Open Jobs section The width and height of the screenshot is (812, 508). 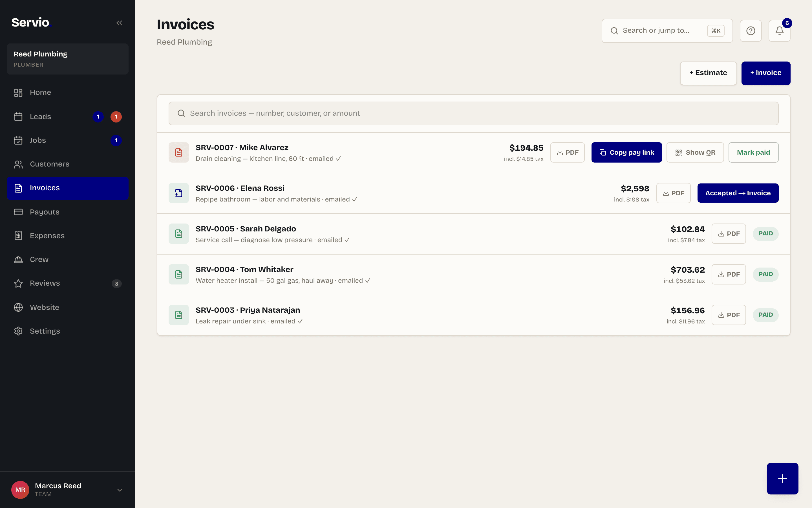click(67, 141)
